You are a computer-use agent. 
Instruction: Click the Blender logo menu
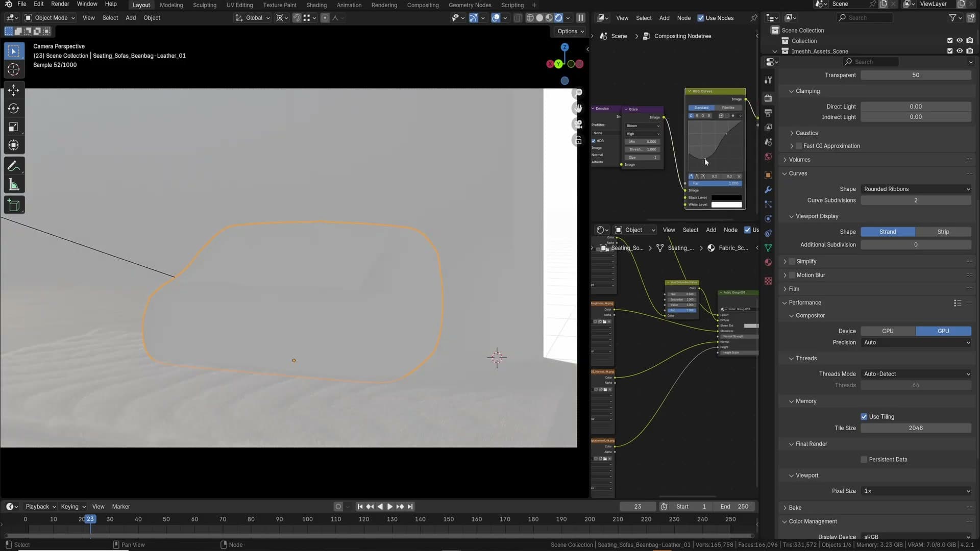pyautogui.click(x=8, y=4)
